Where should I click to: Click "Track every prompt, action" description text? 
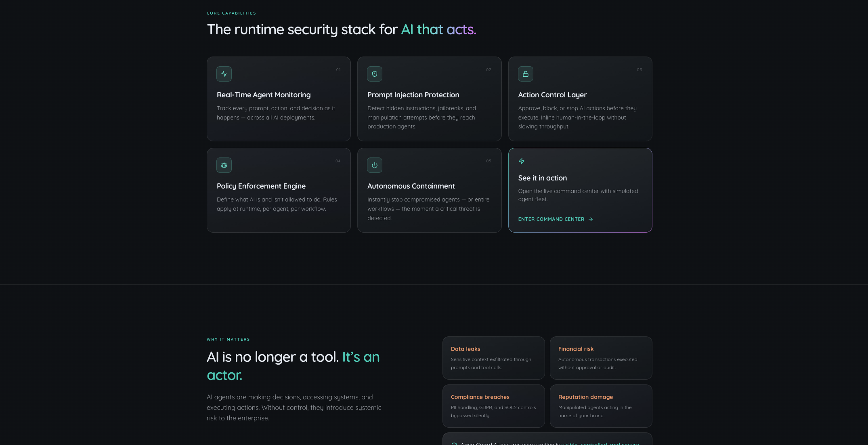[276, 113]
